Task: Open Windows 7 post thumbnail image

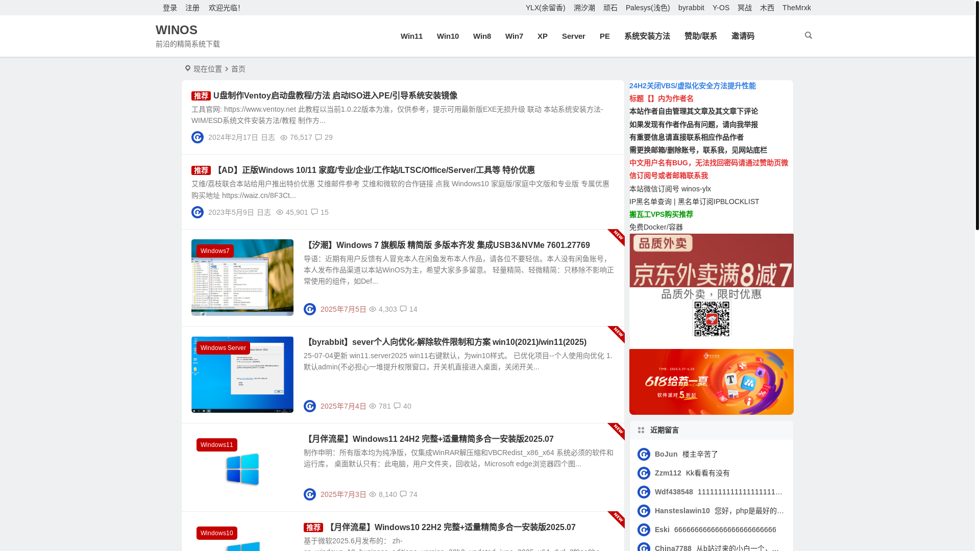Action: click(242, 278)
